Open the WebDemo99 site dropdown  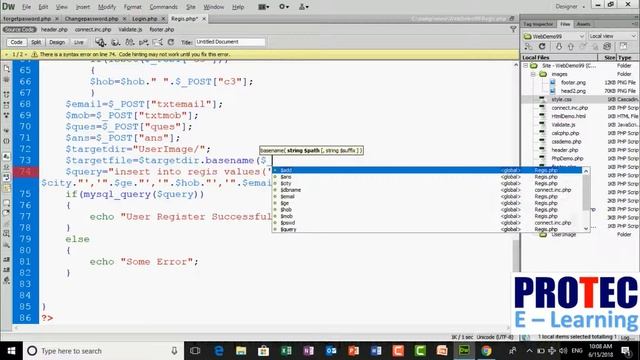[554, 36]
